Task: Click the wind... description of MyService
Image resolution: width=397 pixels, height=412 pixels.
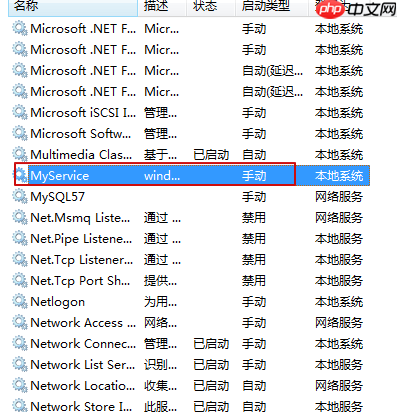Action: [x=162, y=176]
